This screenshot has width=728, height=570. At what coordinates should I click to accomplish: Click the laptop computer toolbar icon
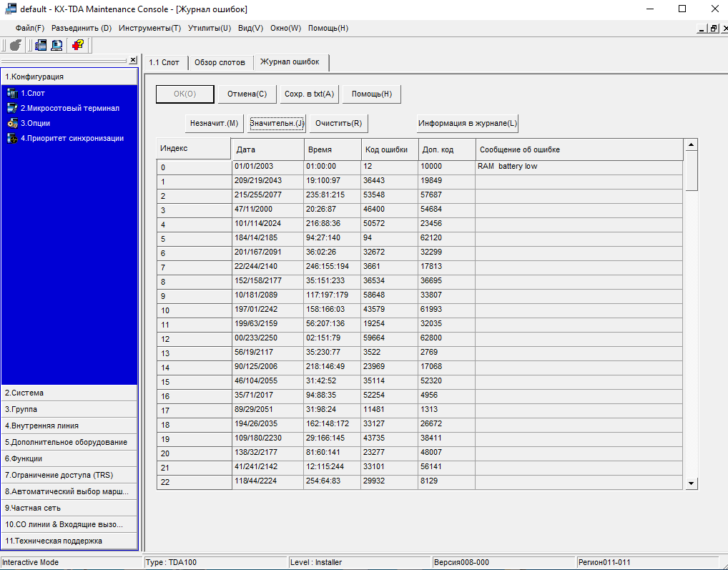[57, 46]
